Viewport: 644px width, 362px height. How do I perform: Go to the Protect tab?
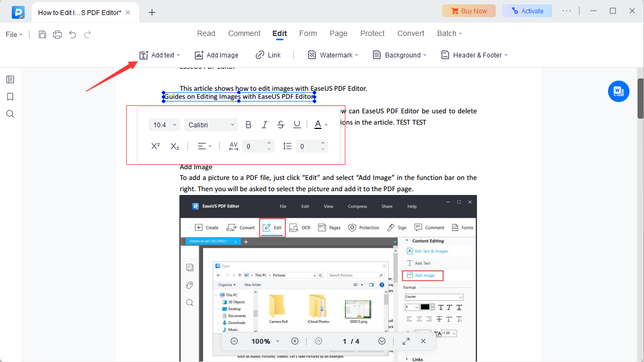click(x=373, y=33)
